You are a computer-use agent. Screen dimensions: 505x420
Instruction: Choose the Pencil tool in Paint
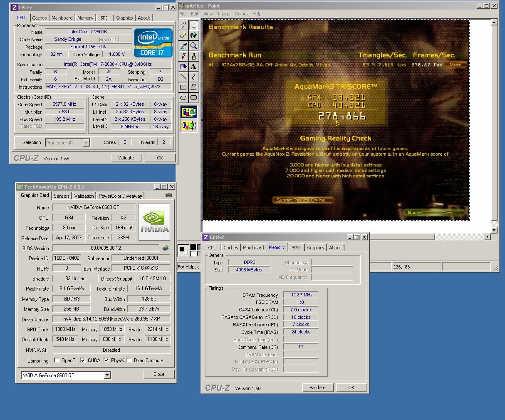click(x=183, y=56)
